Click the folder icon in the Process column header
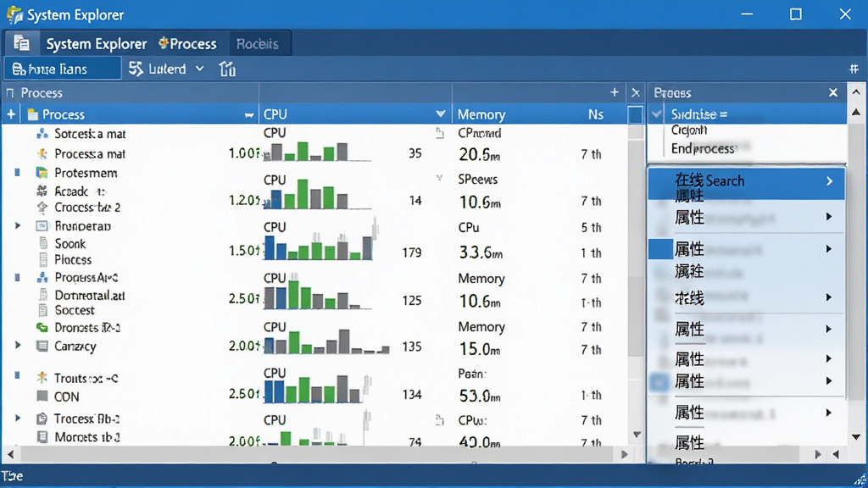The height and width of the screenshot is (488, 868). [33, 114]
